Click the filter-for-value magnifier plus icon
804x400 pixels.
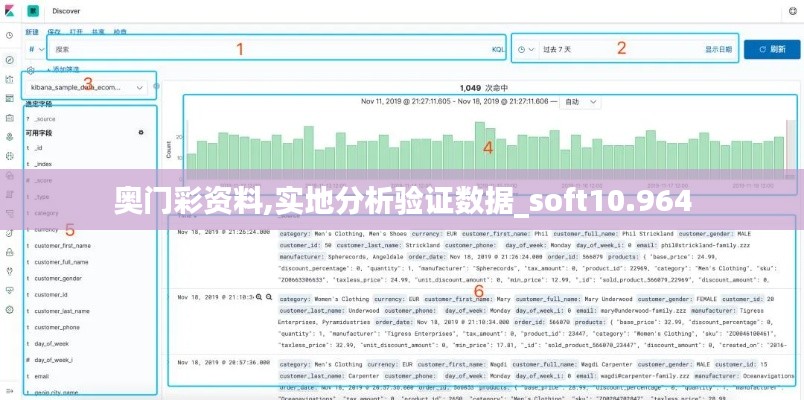click(x=259, y=296)
